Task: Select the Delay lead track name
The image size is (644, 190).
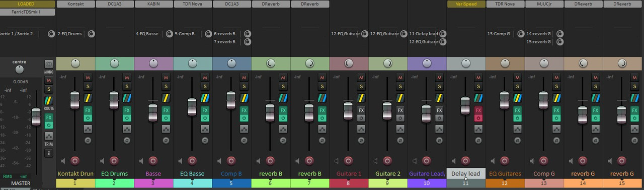Action: point(465,173)
